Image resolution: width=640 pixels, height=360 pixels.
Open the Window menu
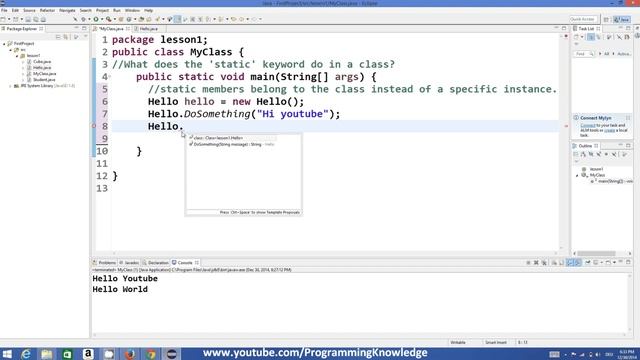click(132, 10)
